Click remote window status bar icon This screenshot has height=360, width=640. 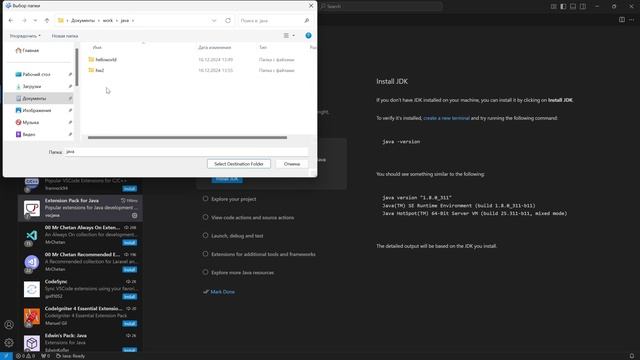click(x=6, y=356)
